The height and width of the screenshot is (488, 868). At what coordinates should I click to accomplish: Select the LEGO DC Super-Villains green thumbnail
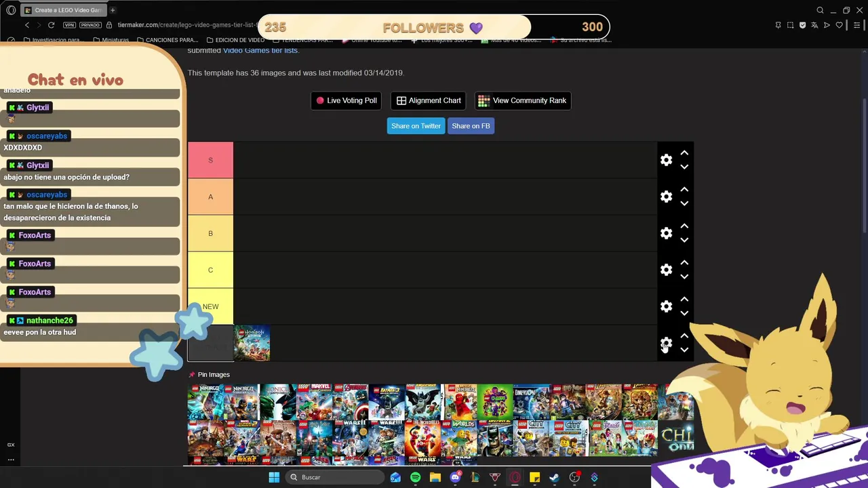(x=495, y=402)
